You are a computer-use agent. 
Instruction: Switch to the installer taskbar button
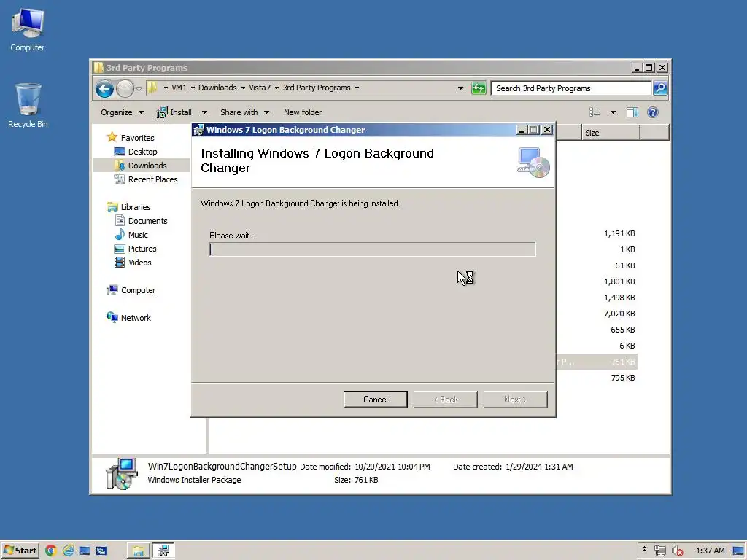(163, 551)
